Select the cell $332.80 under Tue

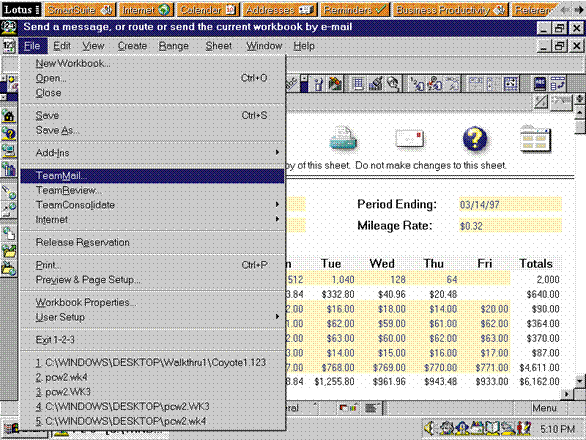[331, 294]
